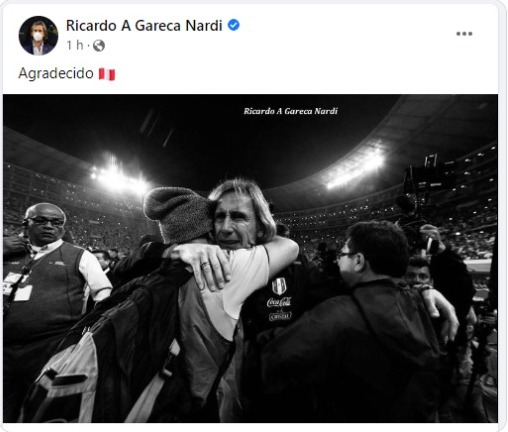The image size is (508, 432).
Task: Open Ricardo A Gareca Nardi profile name
Action: pyautogui.click(x=144, y=26)
